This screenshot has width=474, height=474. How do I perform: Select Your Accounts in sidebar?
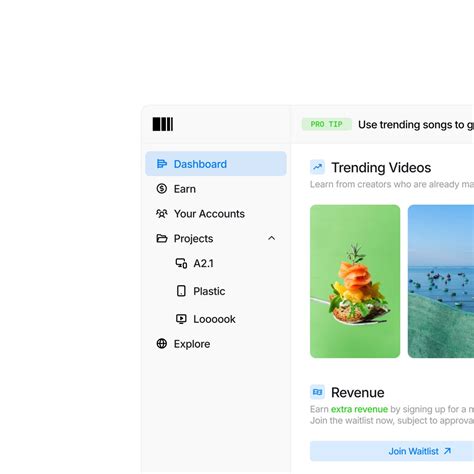tap(216, 214)
